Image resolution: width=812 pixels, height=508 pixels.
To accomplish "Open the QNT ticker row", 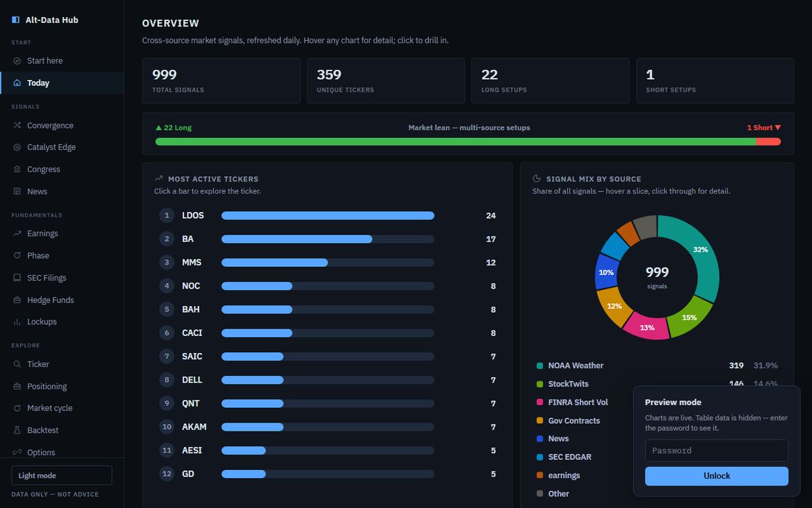I will (x=328, y=403).
